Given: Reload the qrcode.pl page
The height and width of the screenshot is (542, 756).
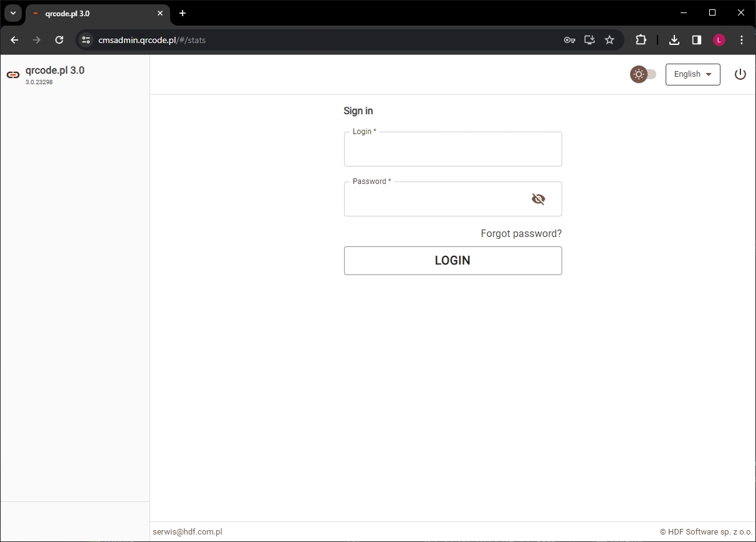Looking at the screenshot, I should [59, 39].
